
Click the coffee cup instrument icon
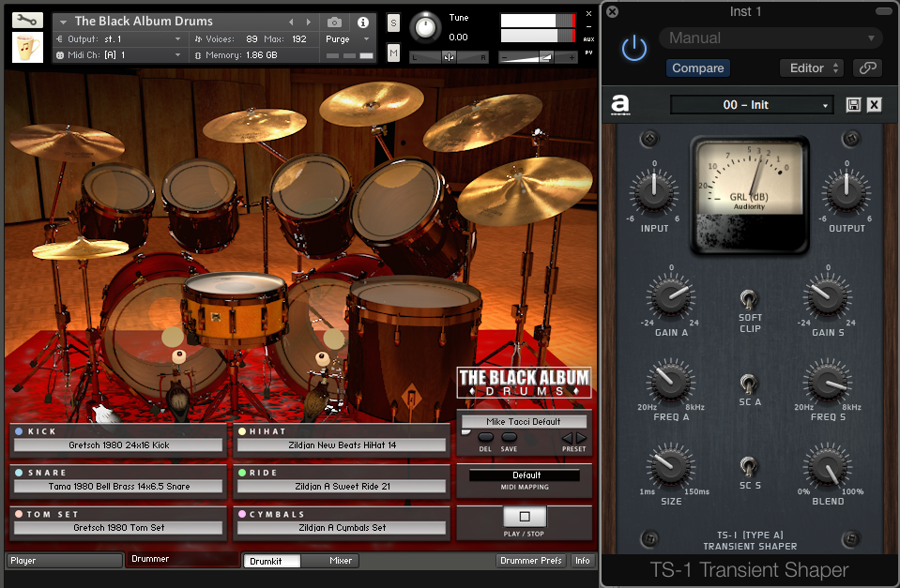pos(27,47)
